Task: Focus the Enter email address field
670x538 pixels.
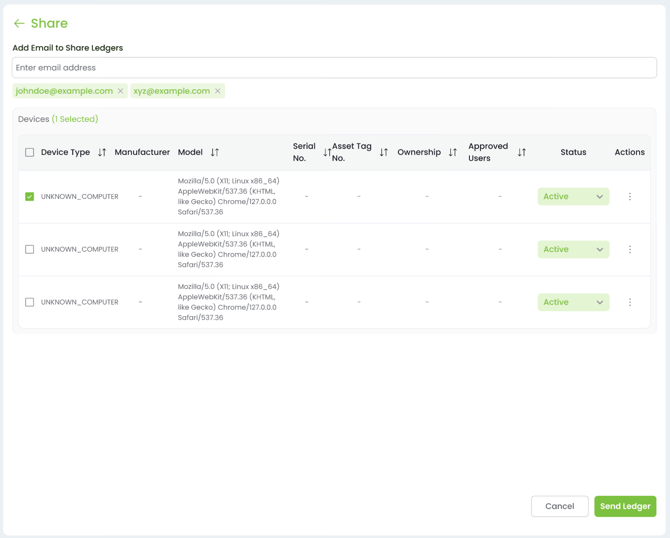Action: [x=334, y=68]
